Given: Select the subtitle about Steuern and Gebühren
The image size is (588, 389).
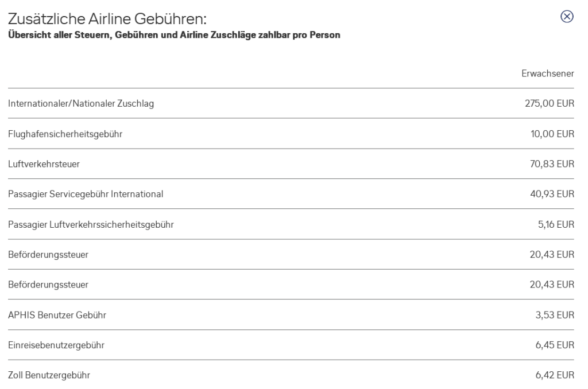Looking at the screenshot, I should (x=174, y=35).
